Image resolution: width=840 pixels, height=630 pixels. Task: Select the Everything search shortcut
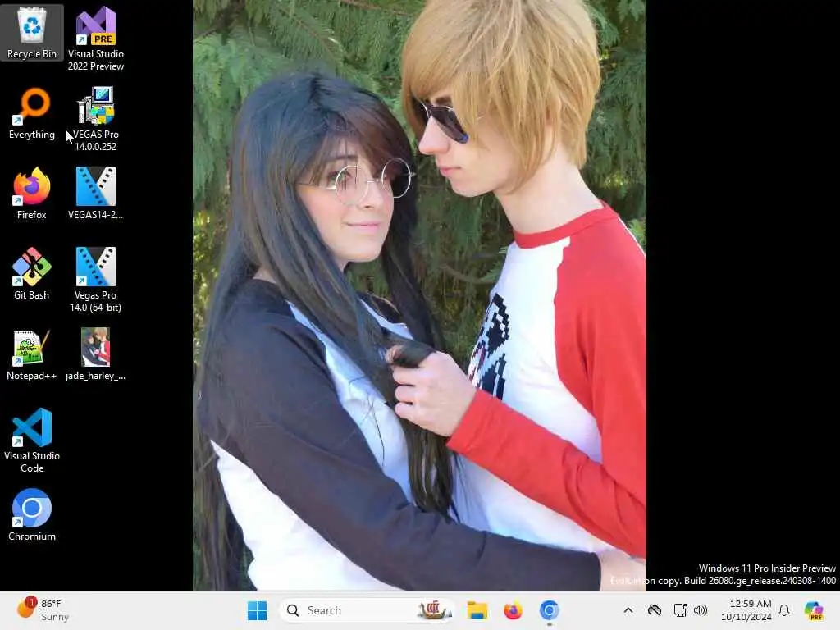pyautogui.click(x=32, y=113)
